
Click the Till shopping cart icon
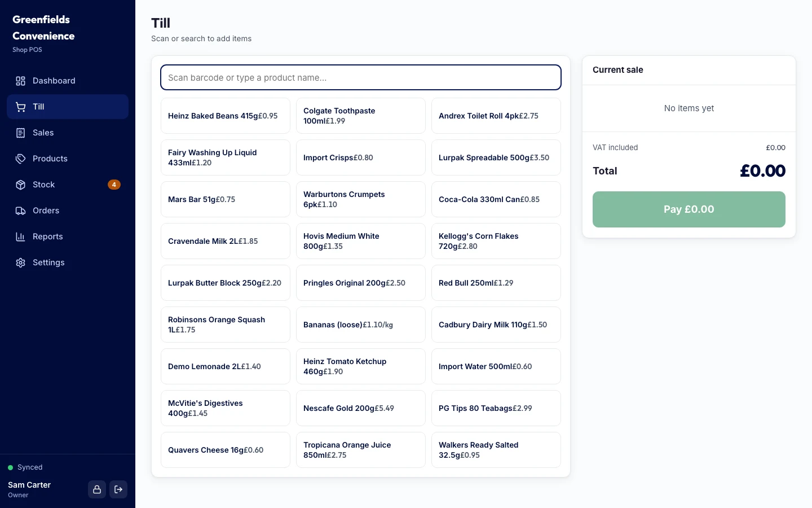pos(20,107)
